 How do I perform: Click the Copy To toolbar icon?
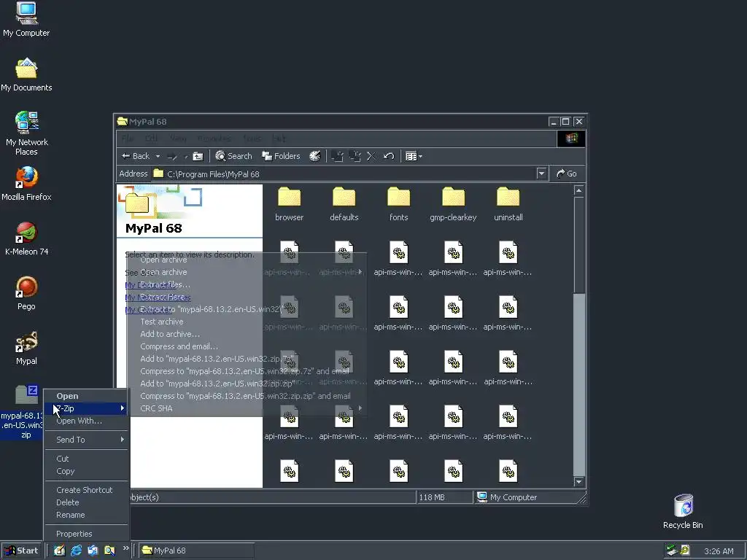point(355,156)
